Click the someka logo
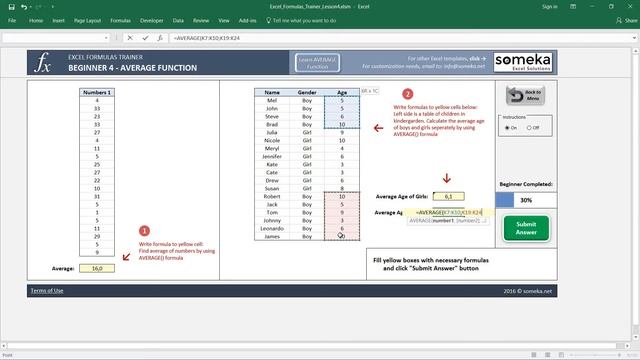This screenshot has width=640, height=360. [523, 62]
